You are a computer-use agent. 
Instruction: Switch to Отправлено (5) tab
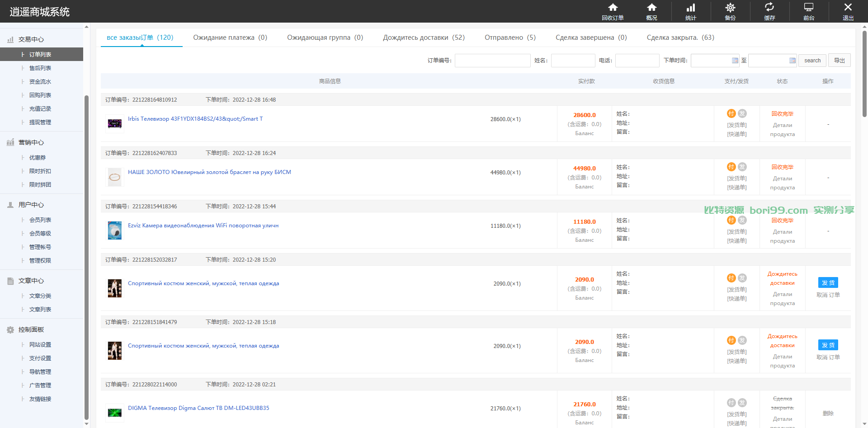click(510, 38)
